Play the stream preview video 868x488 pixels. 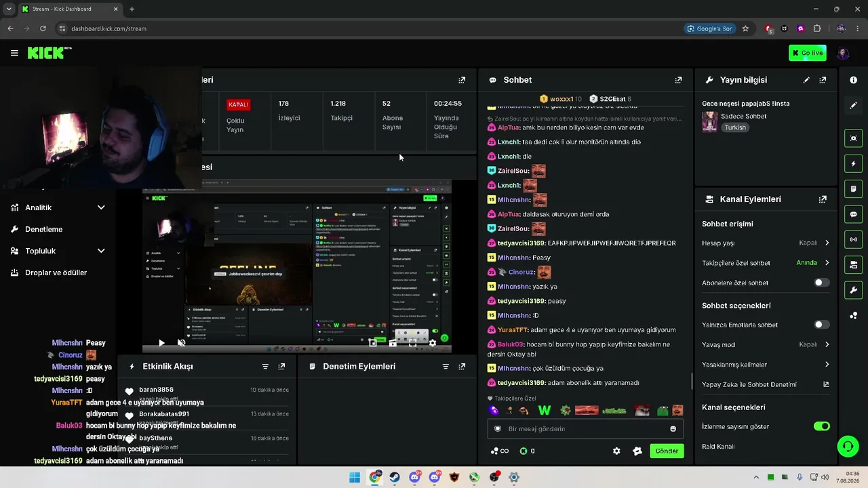click(161, 343)
